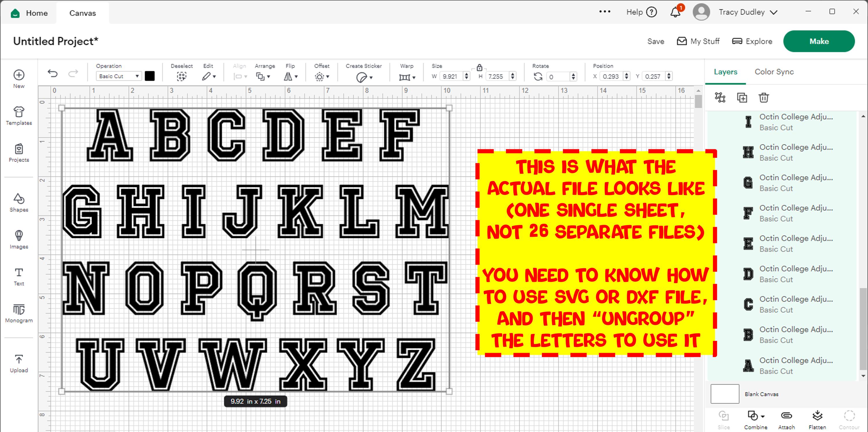Click the user profile avatar
This screenshot has width=868, height=432.
[x=701, y=12]
